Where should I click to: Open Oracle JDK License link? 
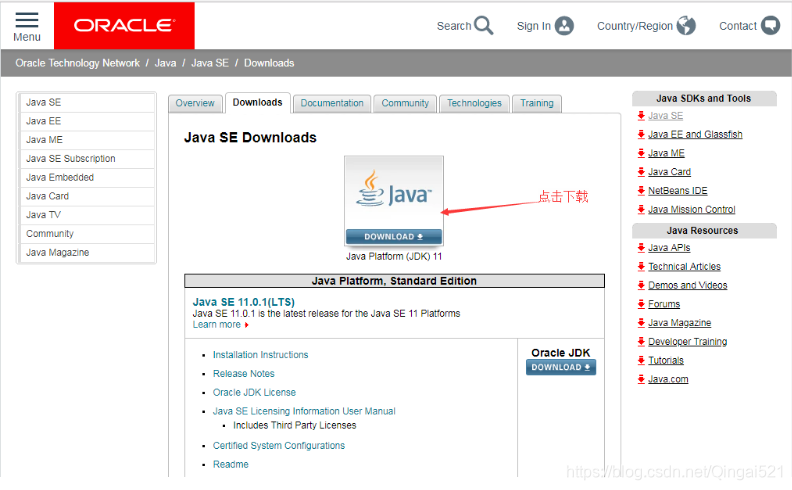254,392
